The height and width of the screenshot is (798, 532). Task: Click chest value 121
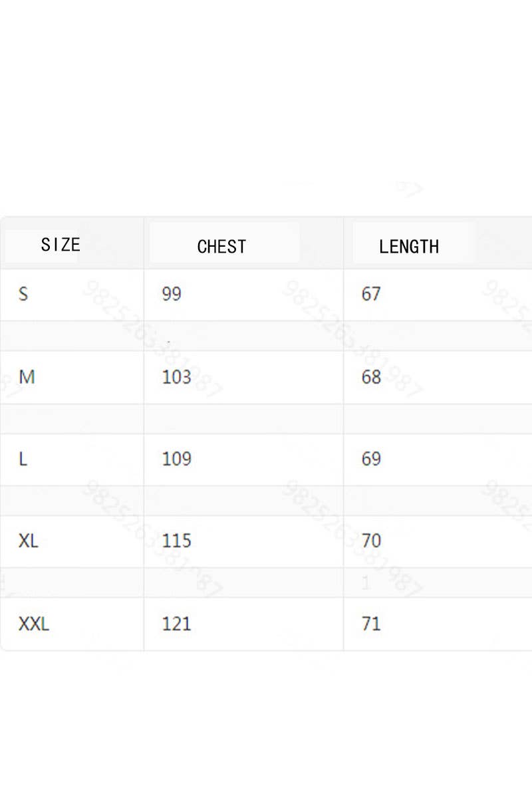tap(176, 624)
